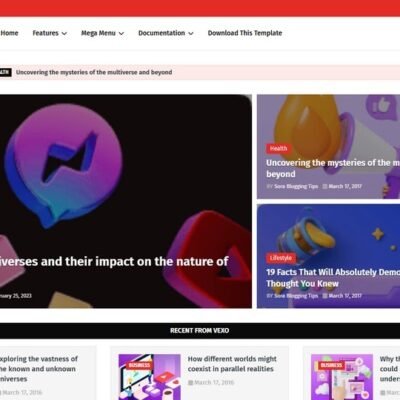This screenshot has height=400, width=400.
Task: Expand the Mega Menu dropdown chevron
Action: click(121, 33)
